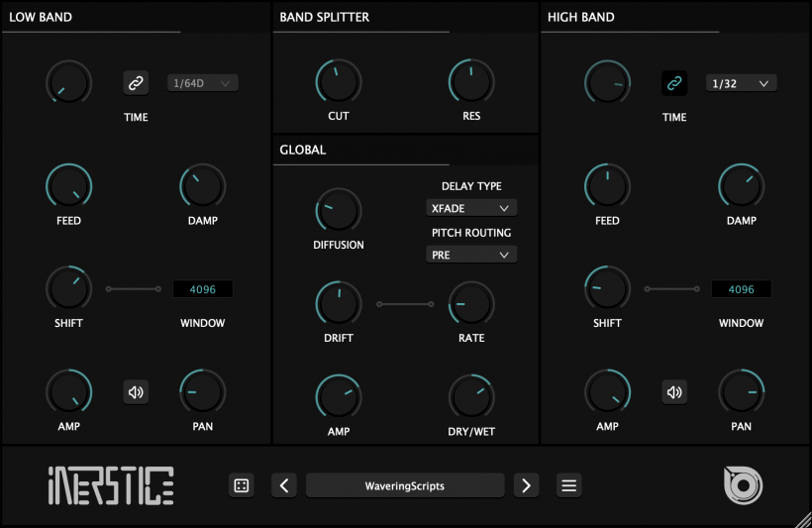Click the High Band Pan knob
Screen dimensions: 812x528
741,392
